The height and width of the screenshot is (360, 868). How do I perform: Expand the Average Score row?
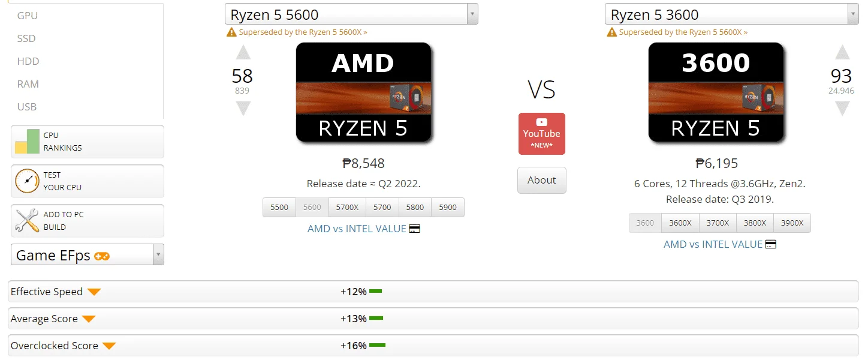click(x=89, y=319)
